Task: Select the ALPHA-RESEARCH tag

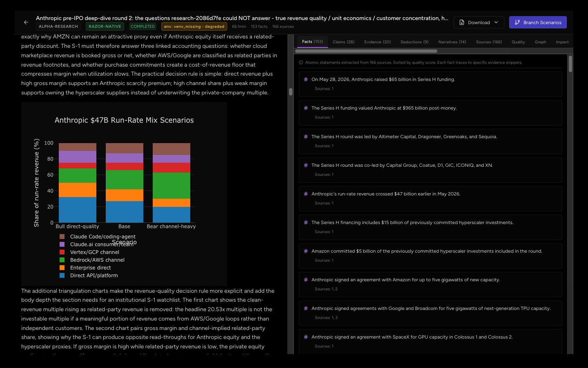Action: (x=58, y=27)
